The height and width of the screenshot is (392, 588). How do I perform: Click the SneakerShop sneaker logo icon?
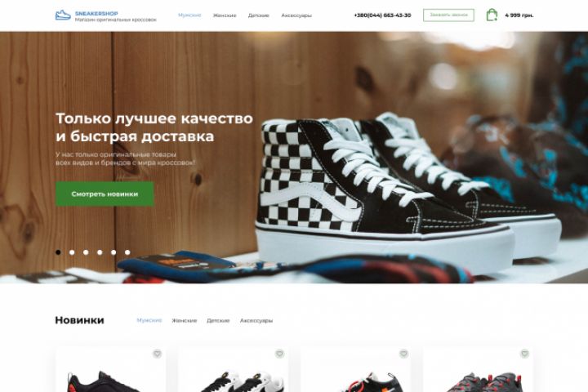click(x=63, y=15)
